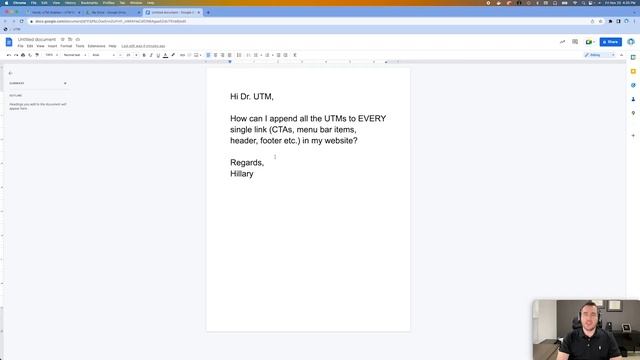
Task: Decrease font size with minus
Action: click(120, 55)
